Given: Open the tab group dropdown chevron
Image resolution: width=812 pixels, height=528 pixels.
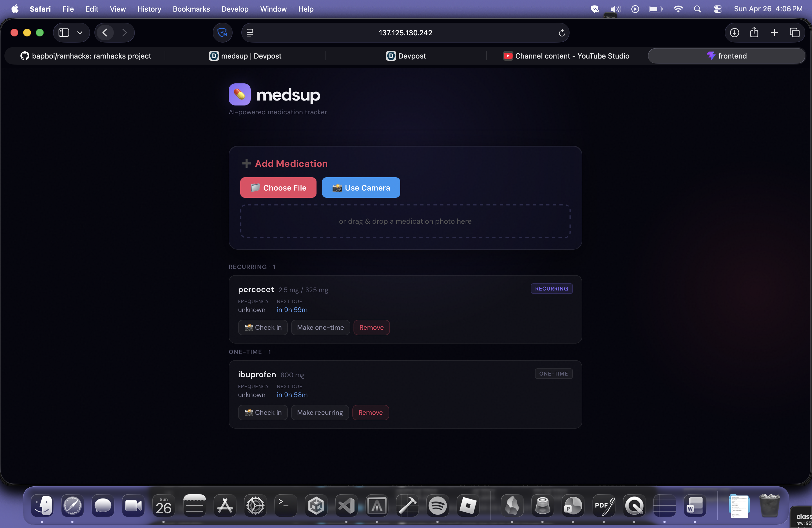Looking at the screenshot, I should point(80,33).
